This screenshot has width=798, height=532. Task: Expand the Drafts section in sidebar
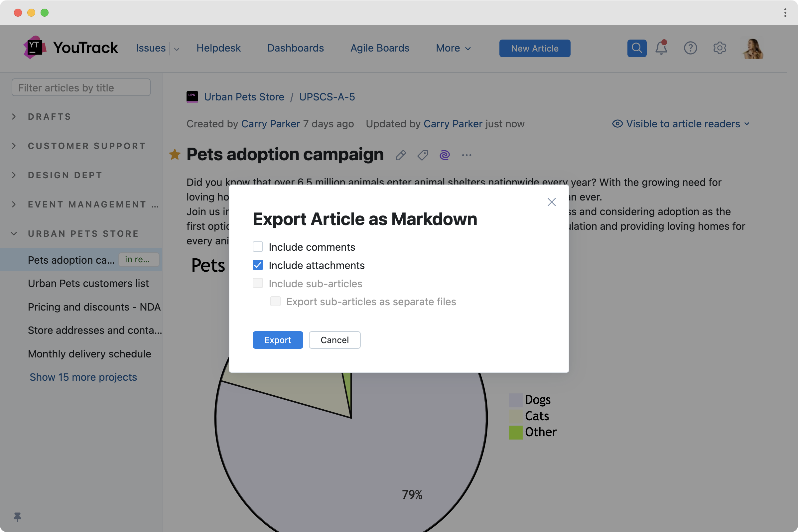[x=14, y=117]
